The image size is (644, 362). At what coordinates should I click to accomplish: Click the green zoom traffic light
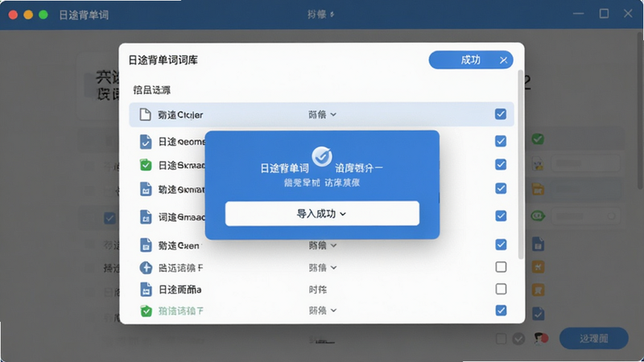pyautogui.click(x=43, y=15)
